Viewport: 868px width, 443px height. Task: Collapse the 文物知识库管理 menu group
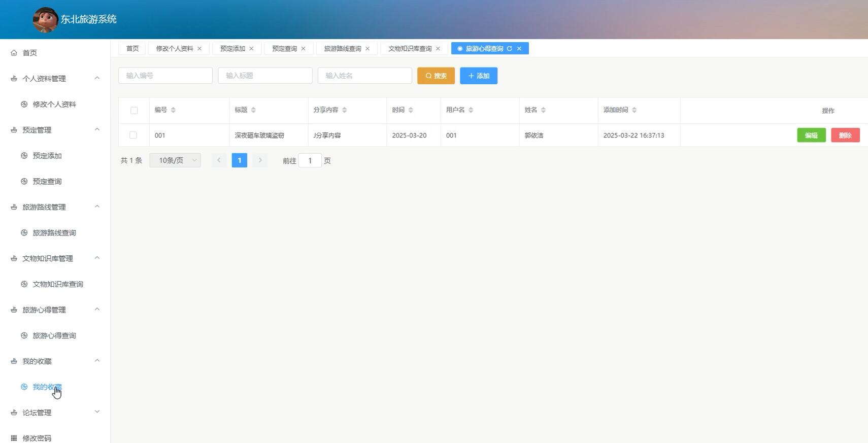pyautogui.click(x=97, y=258)
